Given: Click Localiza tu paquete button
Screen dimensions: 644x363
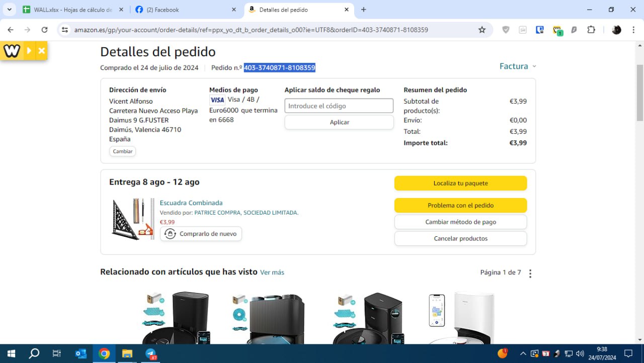Looking at the screenshot, I should coord(460,184).
